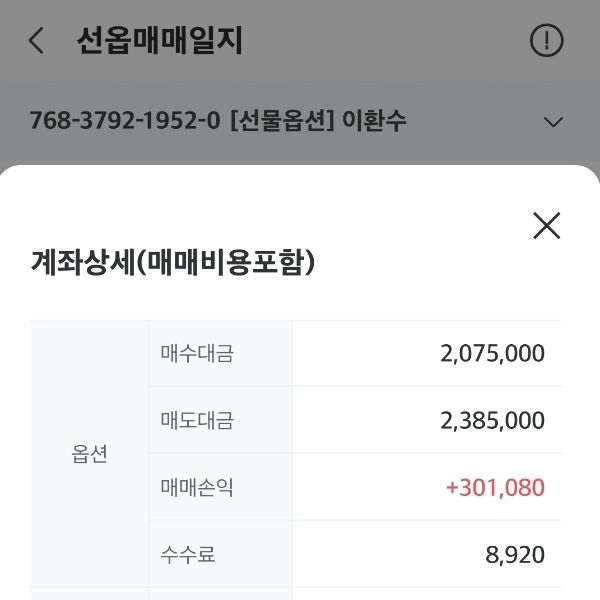
Task: Tap the 수수료 row label
Action: 188,554
